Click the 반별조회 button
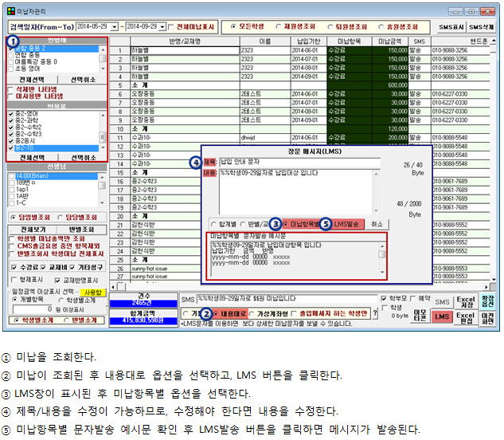 [x=81, y=230]
